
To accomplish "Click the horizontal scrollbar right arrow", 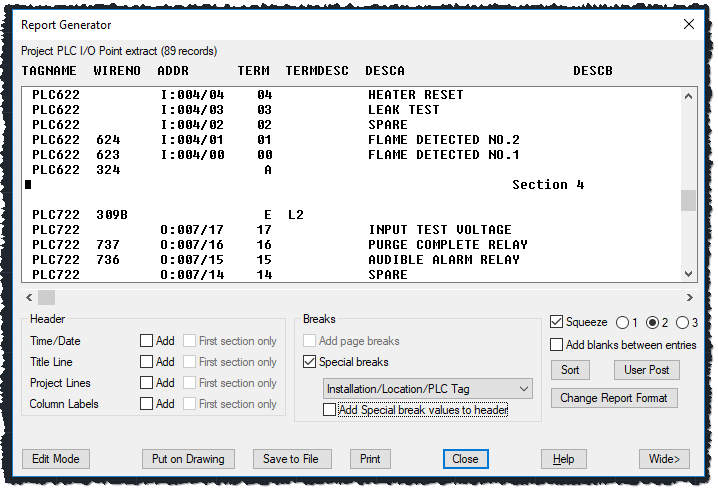I will (x=690, y=298).
